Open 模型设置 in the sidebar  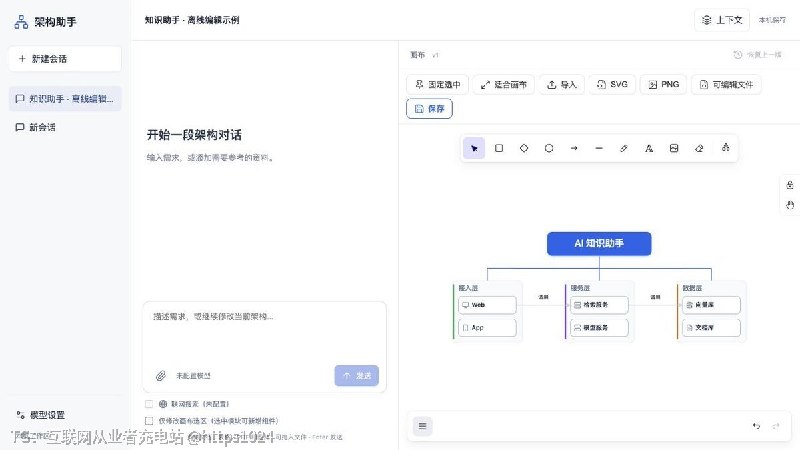[41, 415]
